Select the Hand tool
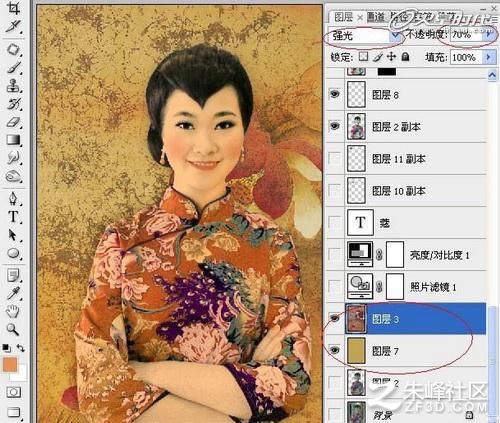Image resolution: width=500 pixels, height=423 pixels. point(13,311)
